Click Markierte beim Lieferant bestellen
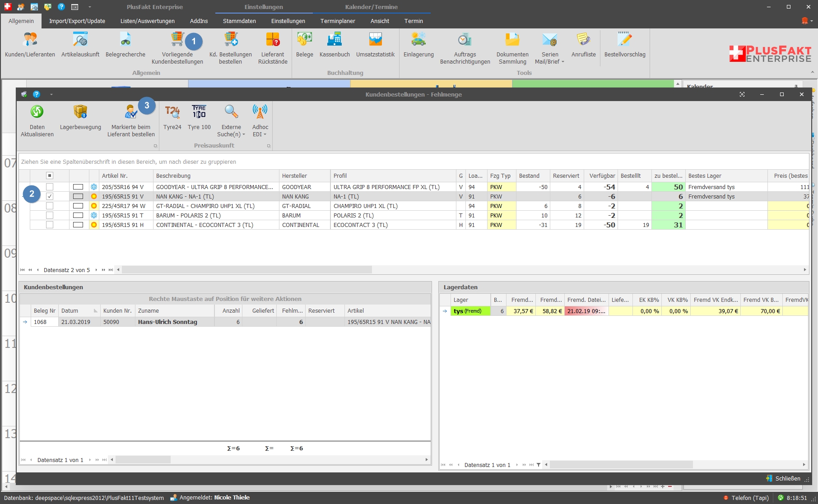Image resolution: width=818 pixels, height=504 pixels. click(x=131, y=120)
